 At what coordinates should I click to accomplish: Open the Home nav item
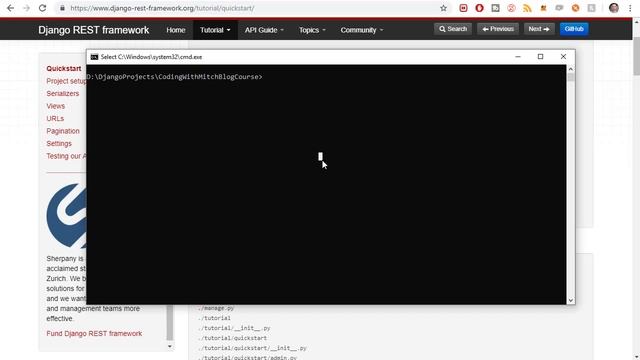tap(176, 30)
